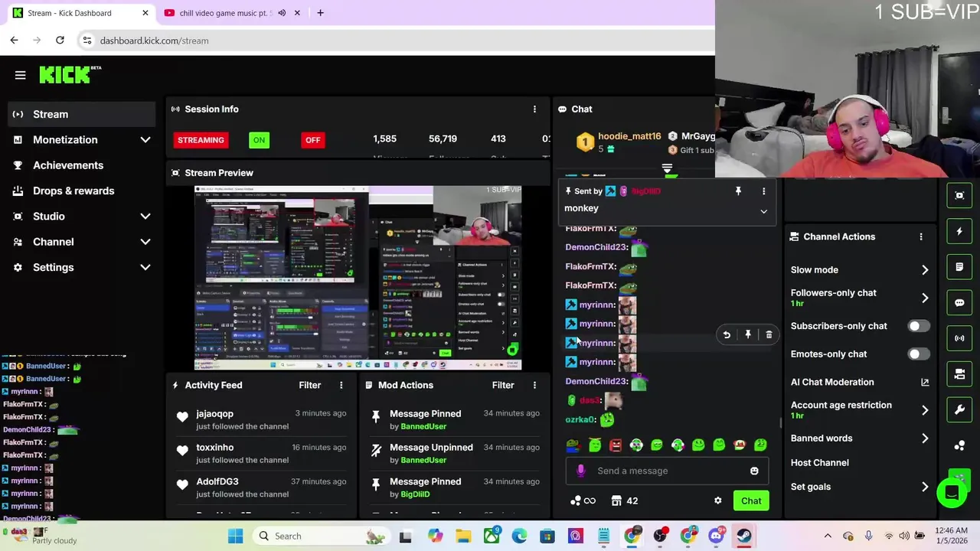
Task: Click the green ON stream button
Action: (259, 140)
